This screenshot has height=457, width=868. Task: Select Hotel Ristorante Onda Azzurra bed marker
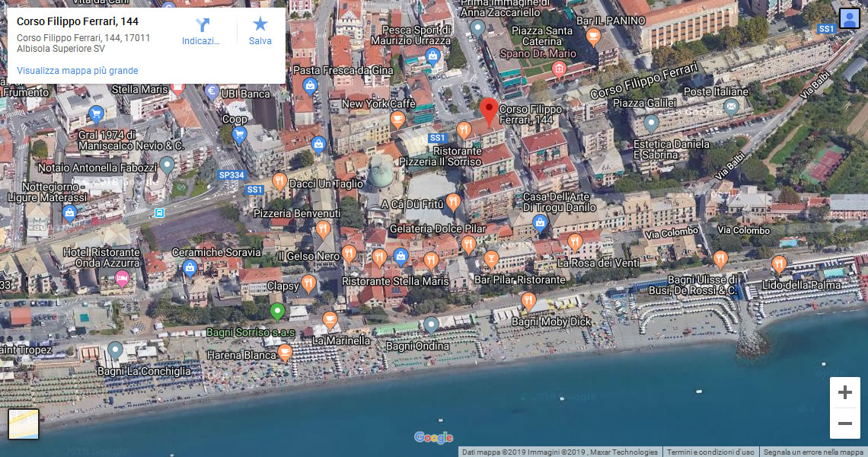click(x=122, y=279)
